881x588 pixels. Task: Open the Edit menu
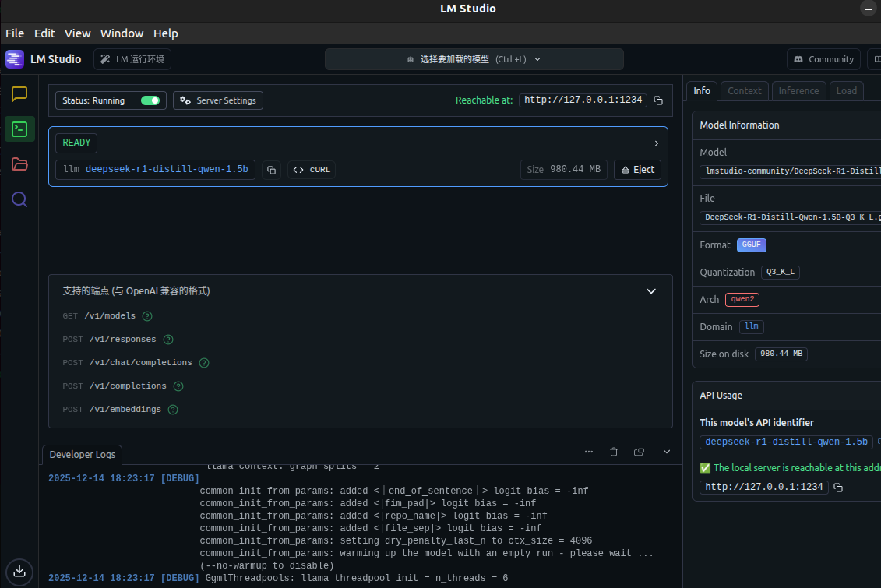click(x=44, y=33)
